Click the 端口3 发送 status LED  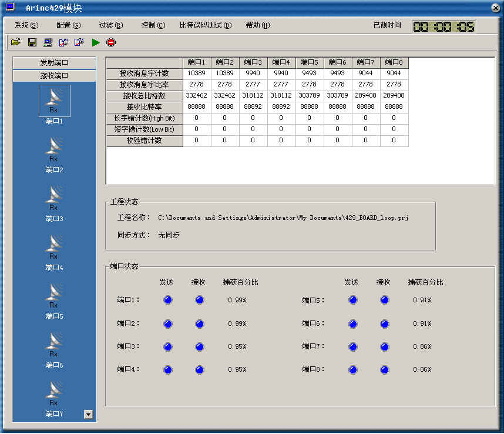tap(168, 347)
